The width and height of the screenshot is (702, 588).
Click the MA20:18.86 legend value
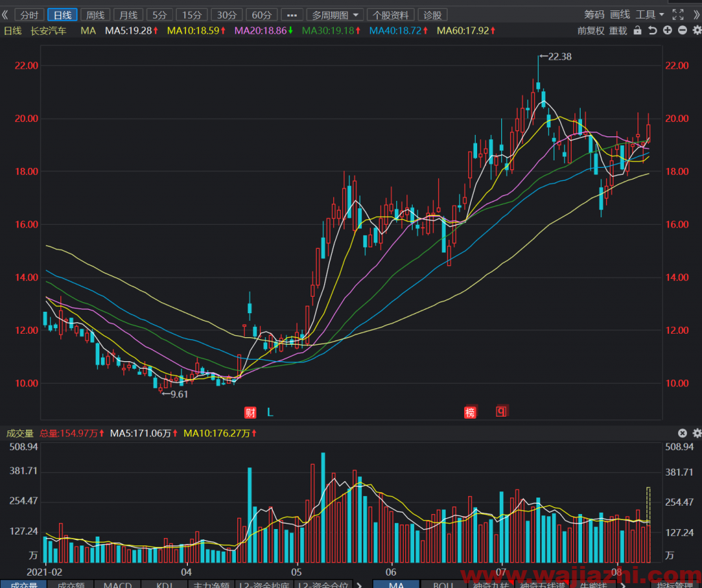[x=264, y=30]
